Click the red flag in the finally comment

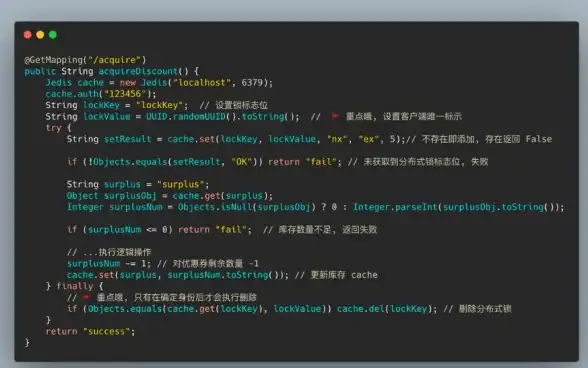(x=86, y=297)
